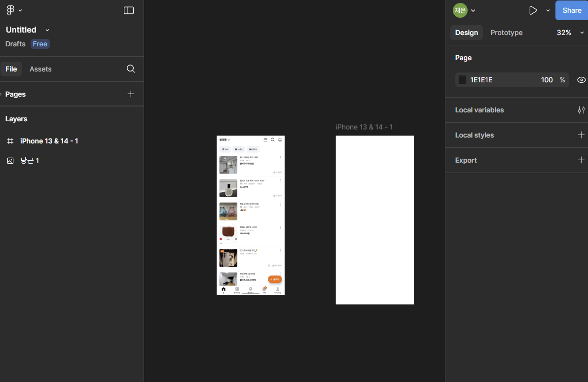Open the page background color swatch
This screenshot has height=382, width=588.
click(462, 80)
